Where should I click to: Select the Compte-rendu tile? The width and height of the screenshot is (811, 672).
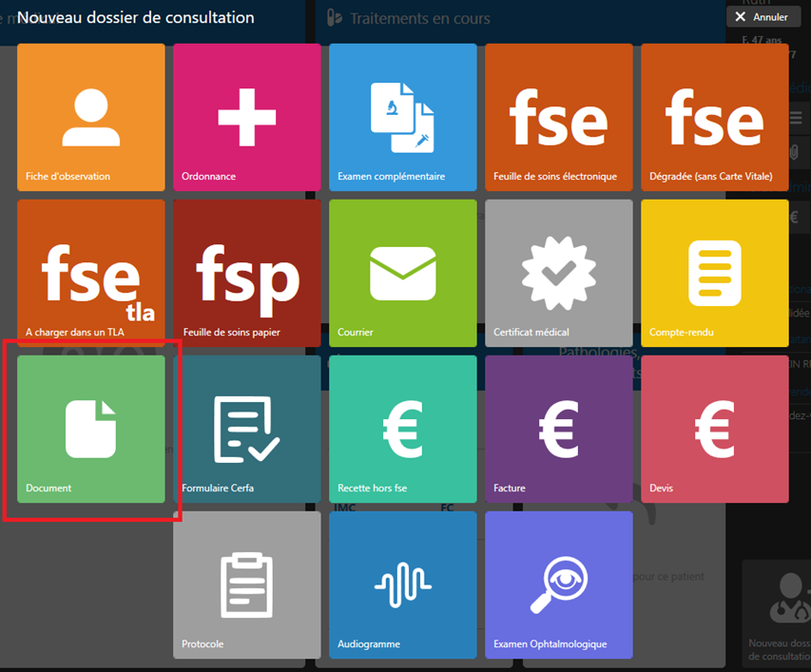[715, 273]
